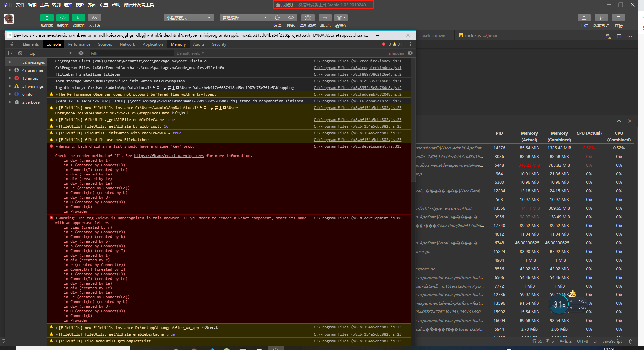Switch to the Network tab in DevTools
The width and height of the screenshot is (644, 350).
[x=127, y=44]
